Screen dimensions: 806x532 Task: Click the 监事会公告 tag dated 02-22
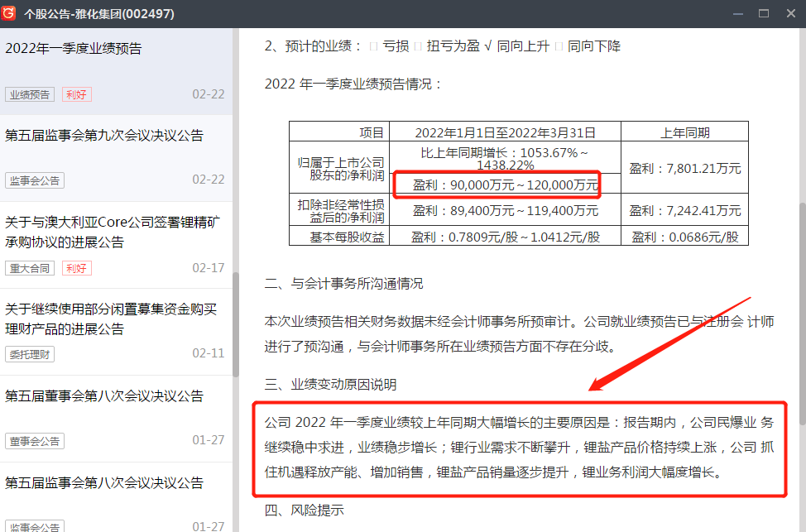35,180
